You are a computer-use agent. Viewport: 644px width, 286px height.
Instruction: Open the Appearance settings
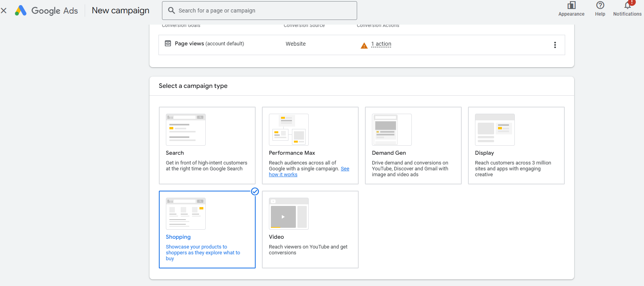(x=571, y=9)
